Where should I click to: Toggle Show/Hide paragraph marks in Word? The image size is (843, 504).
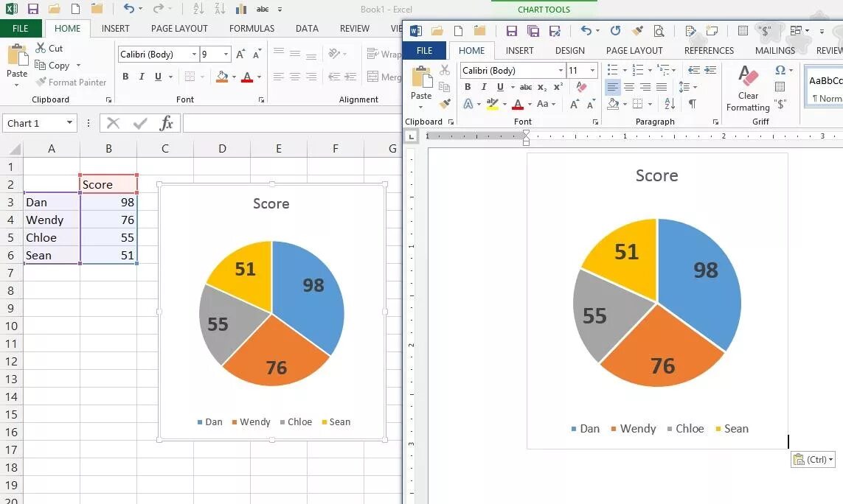coord(692,103)
